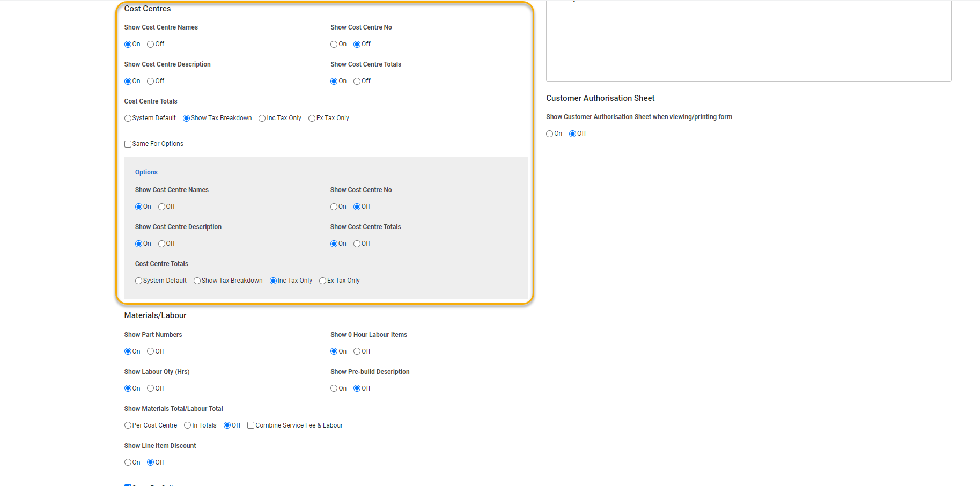Choose Inc Tax Only for Cost Centre Totals
This screenshot has width=980, height=486.
[x=262, y=118]
